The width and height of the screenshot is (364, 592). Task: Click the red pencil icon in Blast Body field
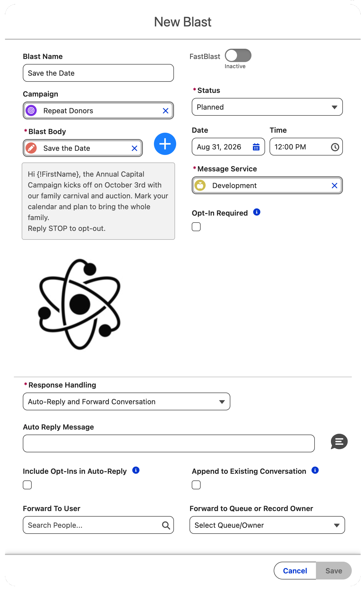tap(31, 148)
